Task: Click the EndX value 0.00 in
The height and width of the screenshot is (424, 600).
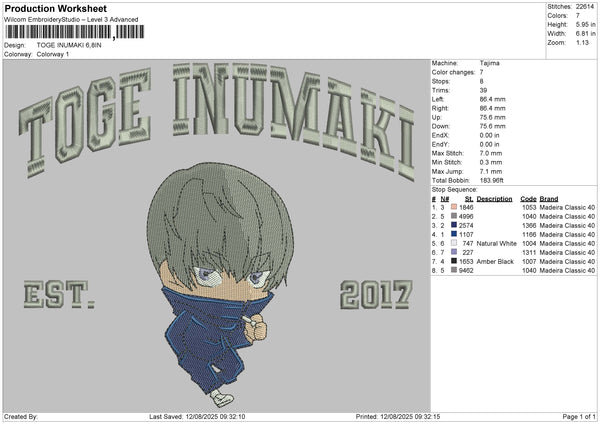Action: click(489, 135)
